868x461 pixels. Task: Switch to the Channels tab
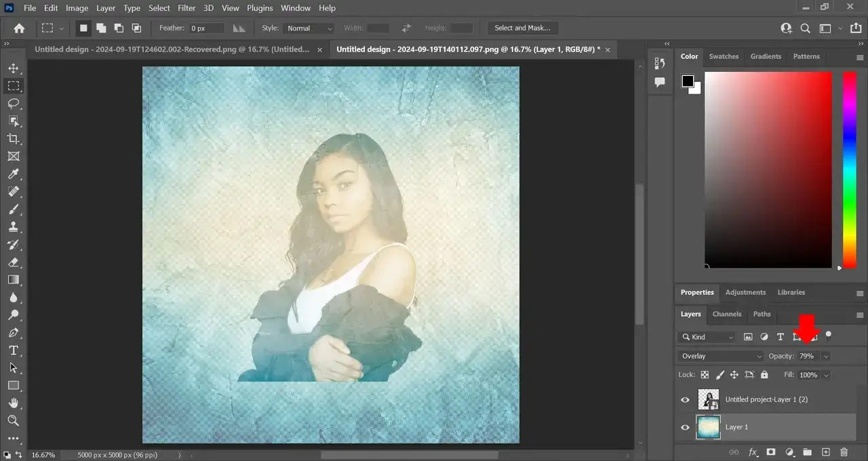(x=726, y=314)
